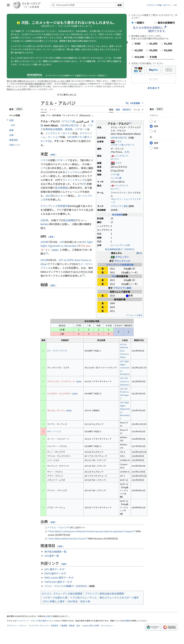
Task: Hide the table of contents sidebar
Action: click(19, 109)
